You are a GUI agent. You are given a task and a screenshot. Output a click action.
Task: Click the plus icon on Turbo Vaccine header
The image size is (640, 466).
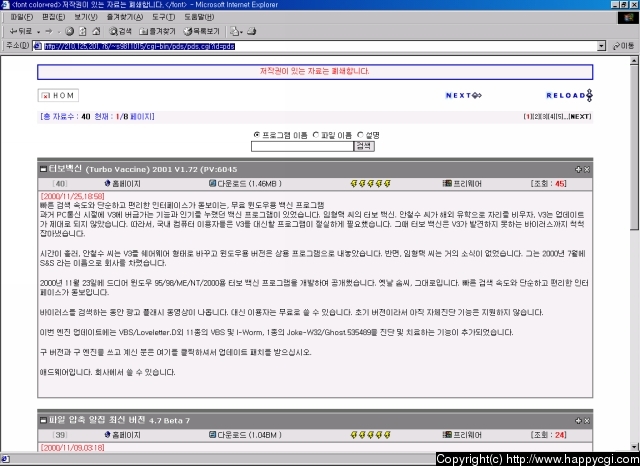coord(578,169)
